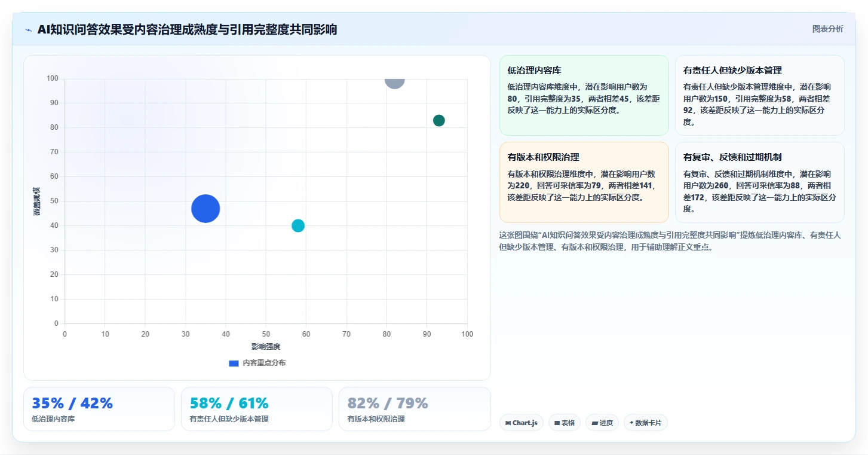Click the 35% / 42% stat value

(x=72, y=404)
